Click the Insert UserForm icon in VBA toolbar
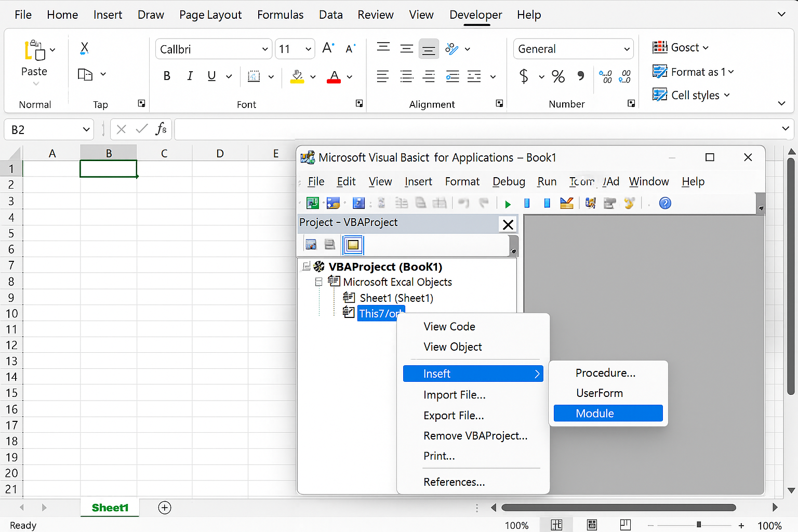Viewport: 798px width, 532px height. click(x=333, y=203)
